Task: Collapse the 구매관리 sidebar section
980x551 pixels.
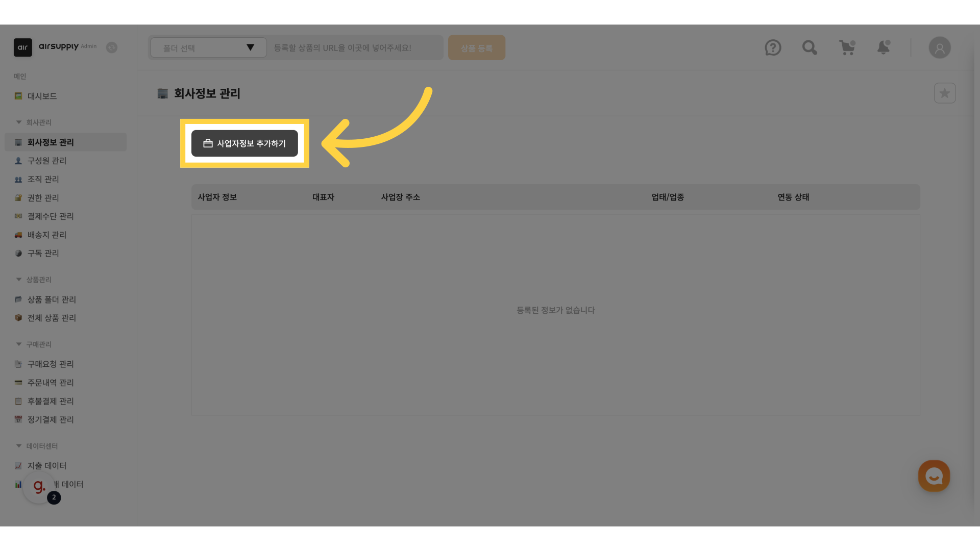Action: 19,344
